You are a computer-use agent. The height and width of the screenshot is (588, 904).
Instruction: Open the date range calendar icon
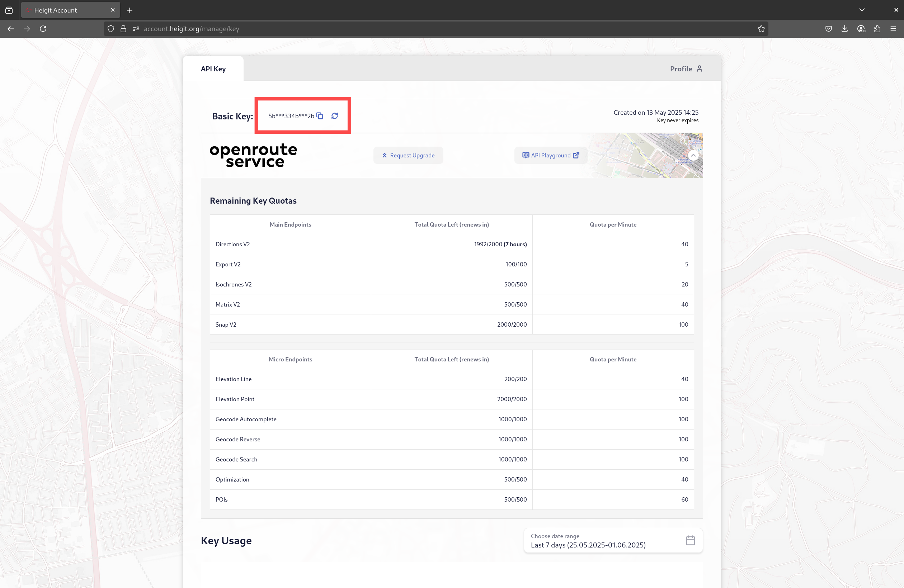pos(690,540)
